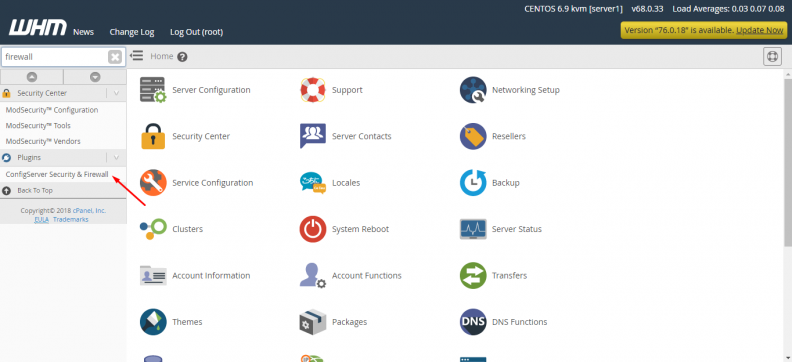Click the CENTOS 6.9 kvm [server1] text
The height and width of the screenshot is (362, 792).
(573, 9)
